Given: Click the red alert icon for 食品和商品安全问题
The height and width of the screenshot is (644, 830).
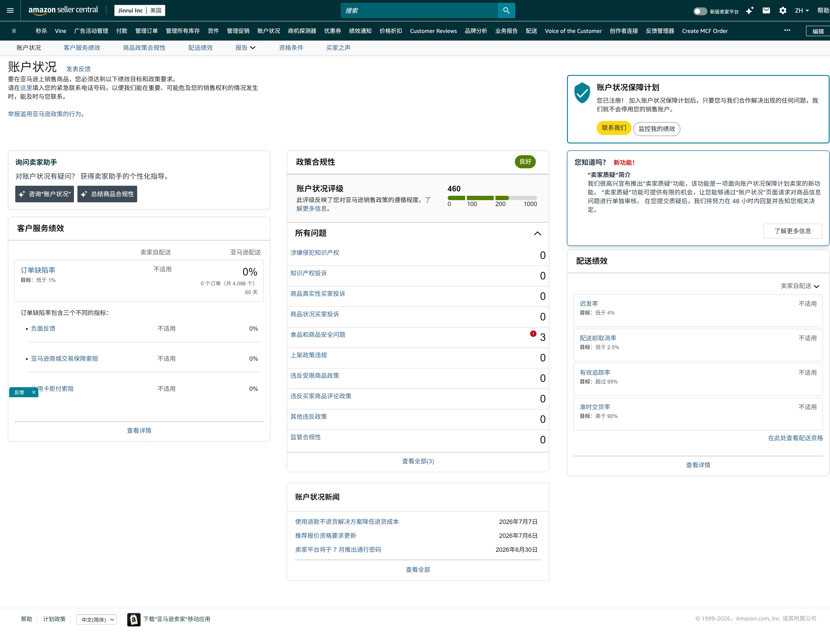Looking at the screenshot, I should 533,334.
